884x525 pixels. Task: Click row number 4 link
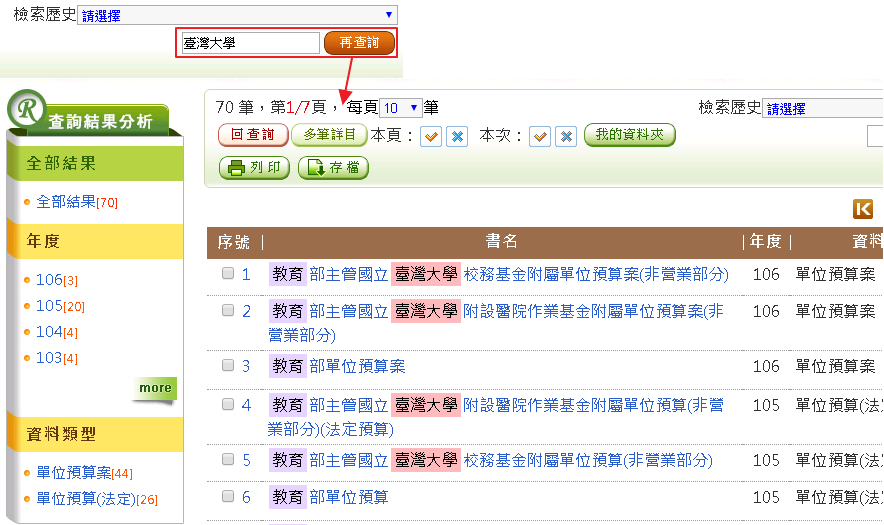246,405
